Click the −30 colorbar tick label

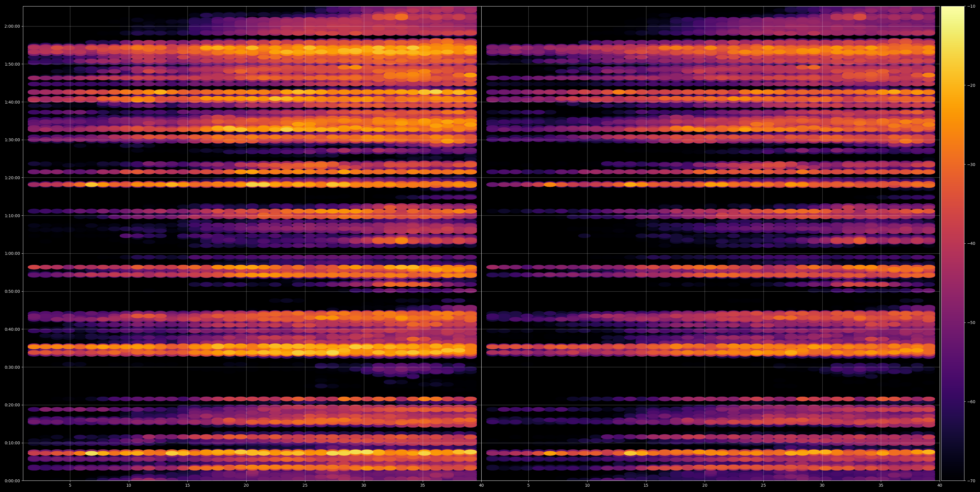[x=971, y=164]
